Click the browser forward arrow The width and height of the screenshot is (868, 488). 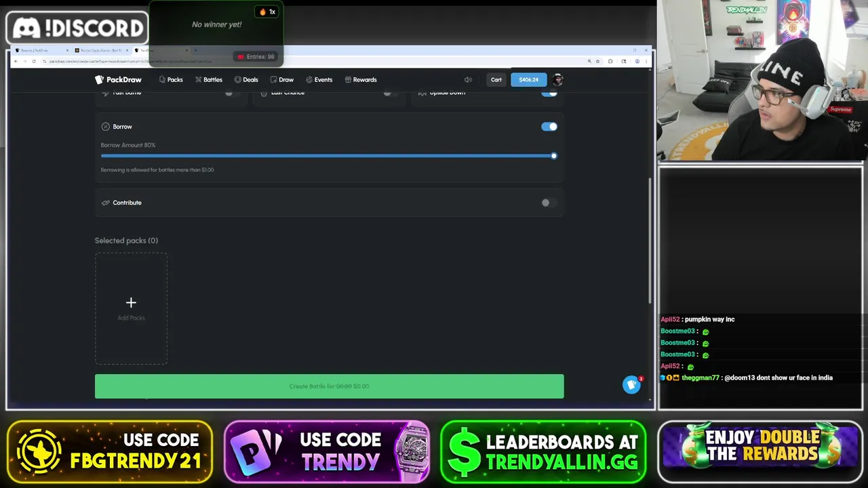[x=25, y=61]
